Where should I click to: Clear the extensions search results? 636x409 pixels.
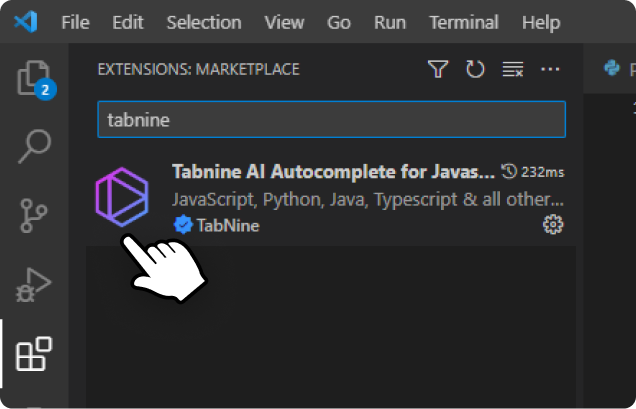[512, 69]
